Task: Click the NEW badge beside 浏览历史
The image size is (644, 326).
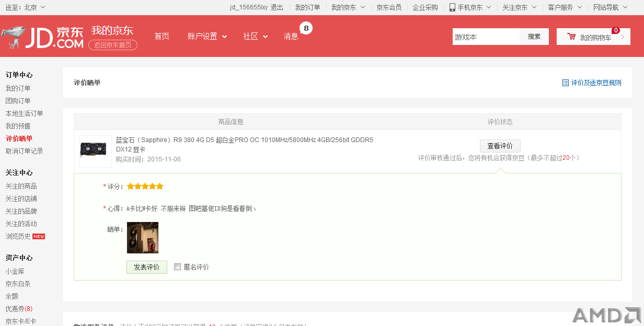Action: (39, 236)
